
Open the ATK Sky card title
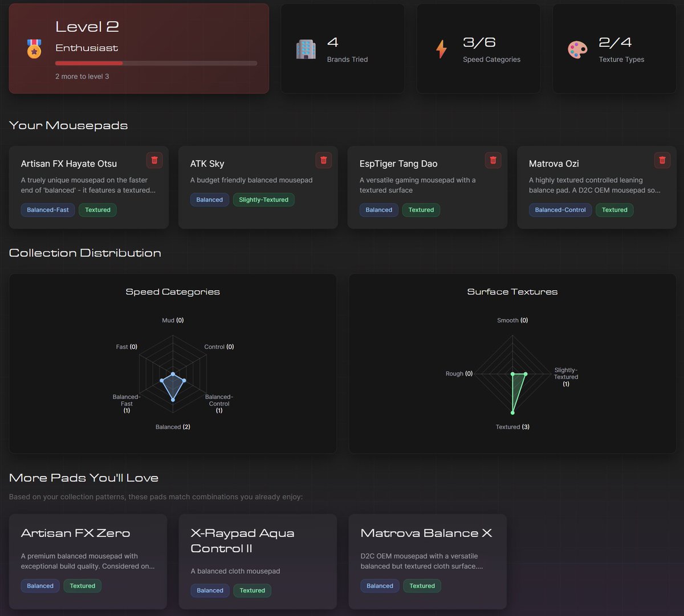(x=207, y=164)
